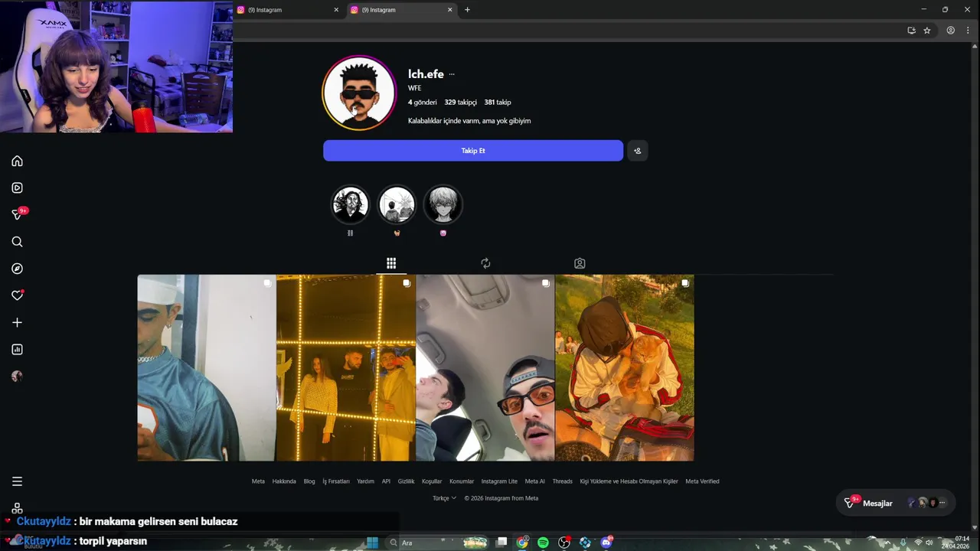Open post with string lights group photo
This screenshot has height=551, width=980.
tap(346, 368)
